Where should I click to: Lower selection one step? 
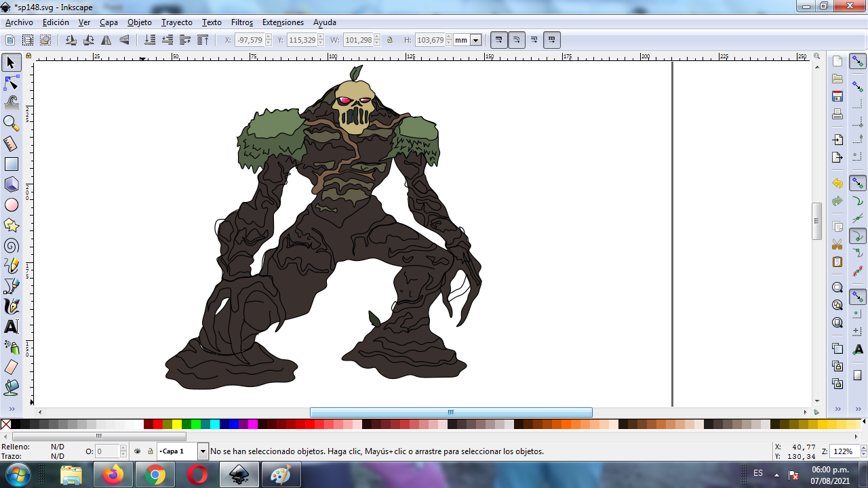167,40
